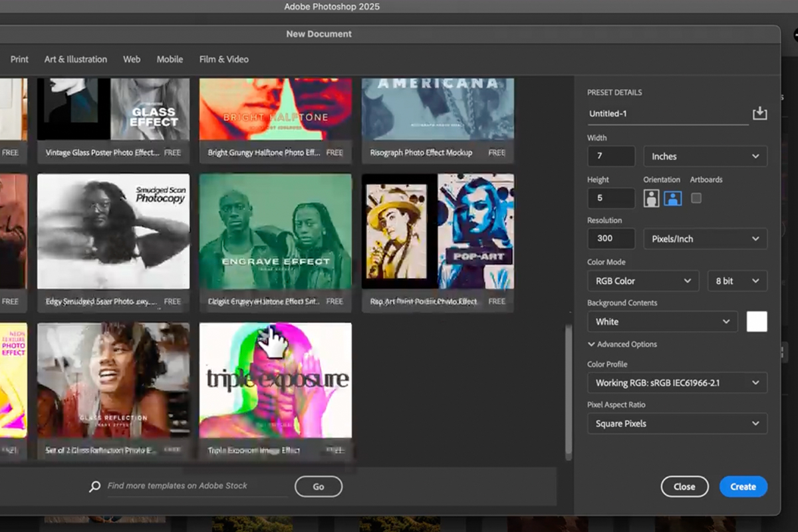798x532 pixels.
Task: Open the Inches units dropdown
Action: [x=705, y=156]
